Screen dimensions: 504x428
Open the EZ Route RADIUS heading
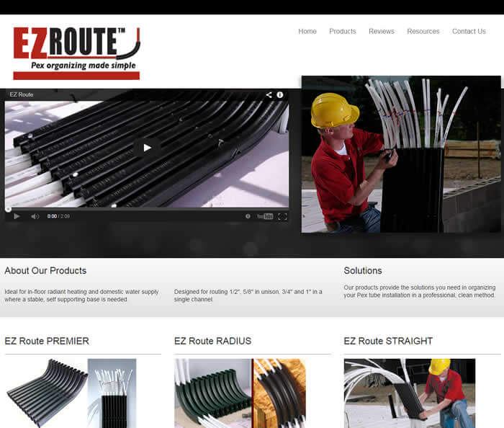click(213, 341)
